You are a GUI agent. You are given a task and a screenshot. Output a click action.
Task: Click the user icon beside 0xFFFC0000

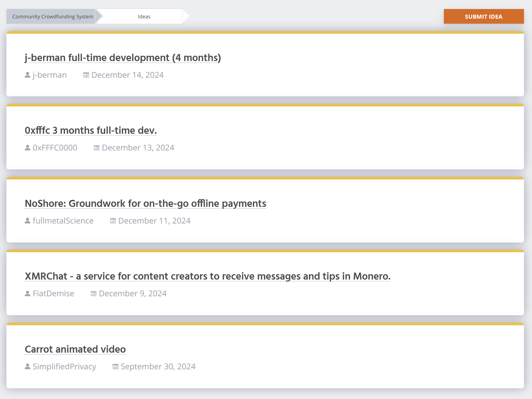tap(27, 148)
